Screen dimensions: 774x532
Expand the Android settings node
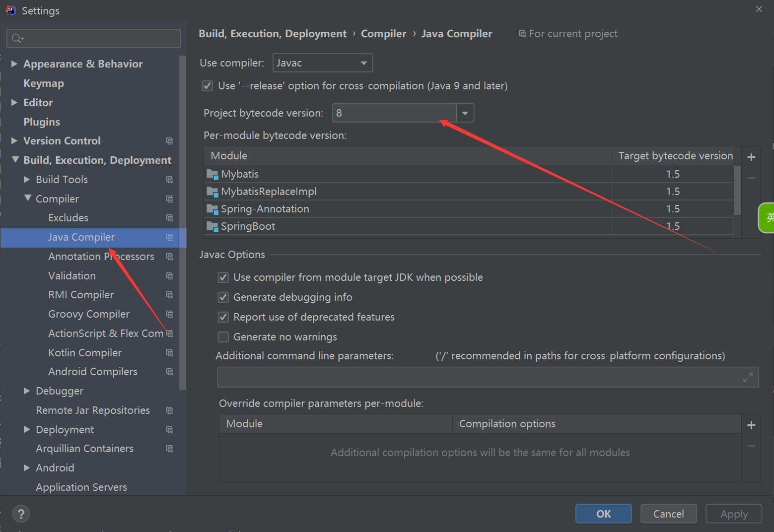(x=27, y=468)
